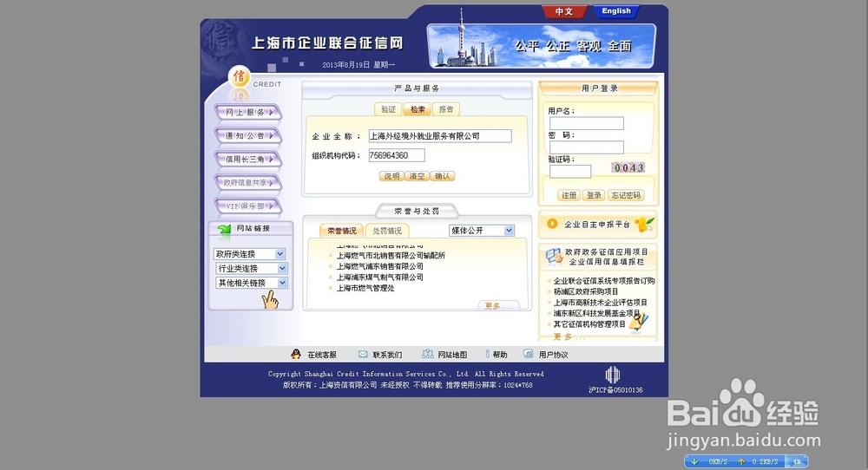Open 其它征信机构管理项目 link

(x=589, y=324)
